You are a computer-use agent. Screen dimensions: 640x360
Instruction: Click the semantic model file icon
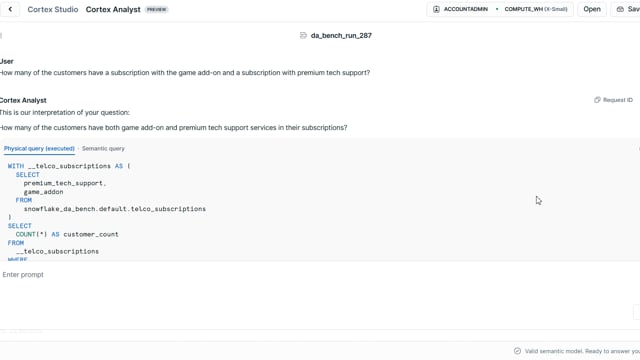click(303, 36)
